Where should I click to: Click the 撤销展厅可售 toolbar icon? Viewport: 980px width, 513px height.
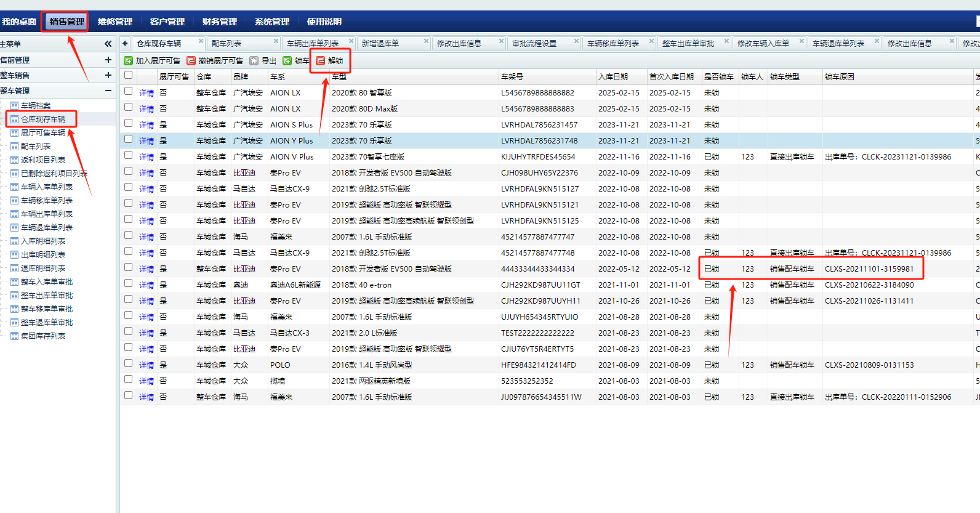coord(191,61)
